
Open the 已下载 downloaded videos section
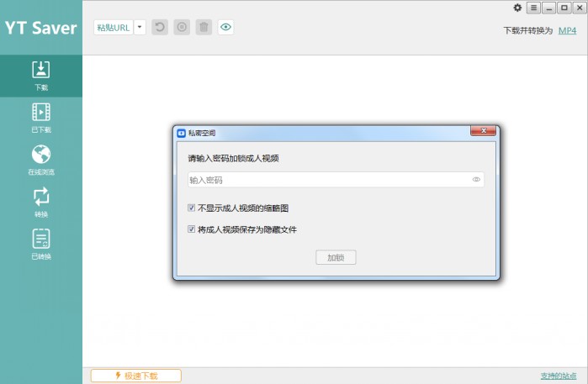tap(41, 118)
